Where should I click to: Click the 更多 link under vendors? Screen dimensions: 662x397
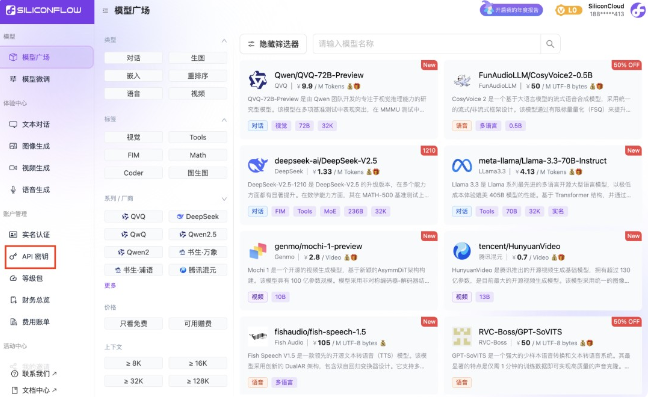(110, 286)
